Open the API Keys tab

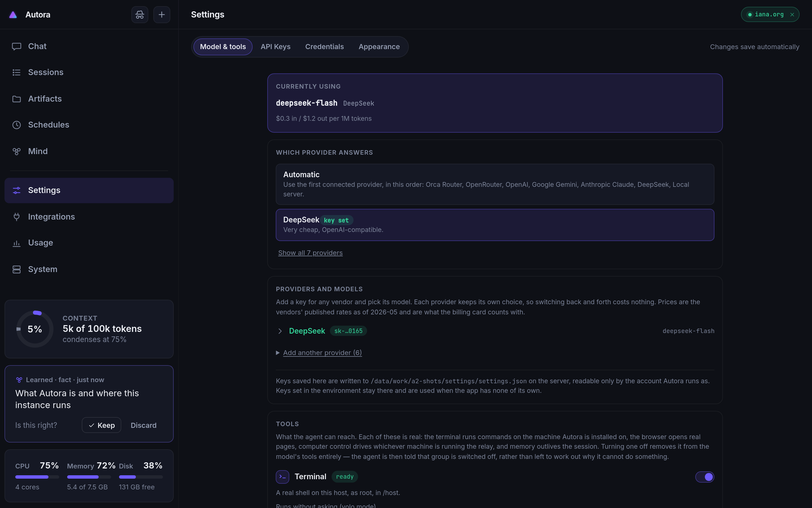point(275,47)
